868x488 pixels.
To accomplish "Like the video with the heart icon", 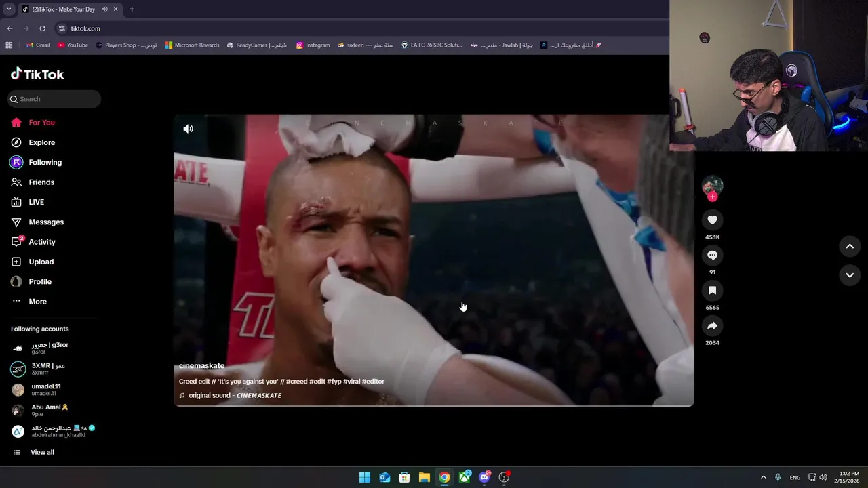I will (712, 220).
